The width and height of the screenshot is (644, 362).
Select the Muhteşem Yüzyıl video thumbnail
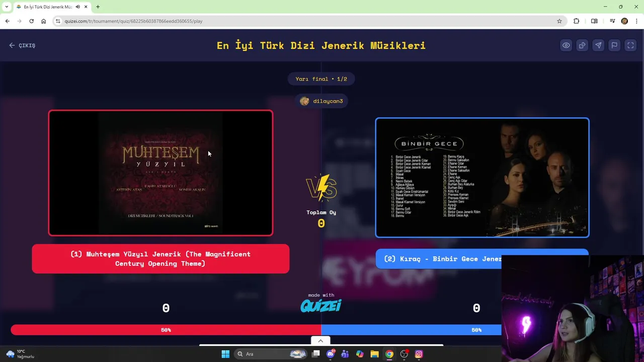tap(160, 173)
